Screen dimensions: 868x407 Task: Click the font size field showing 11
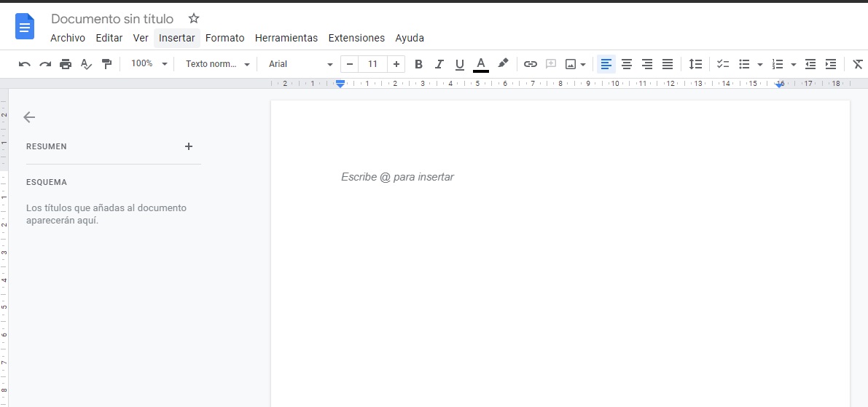click(372, 64)
